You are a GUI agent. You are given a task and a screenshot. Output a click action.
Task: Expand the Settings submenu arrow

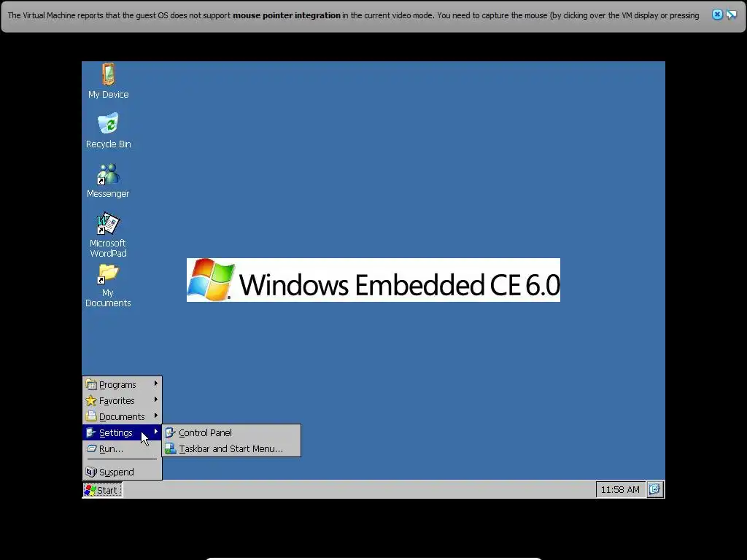point(156,432)
